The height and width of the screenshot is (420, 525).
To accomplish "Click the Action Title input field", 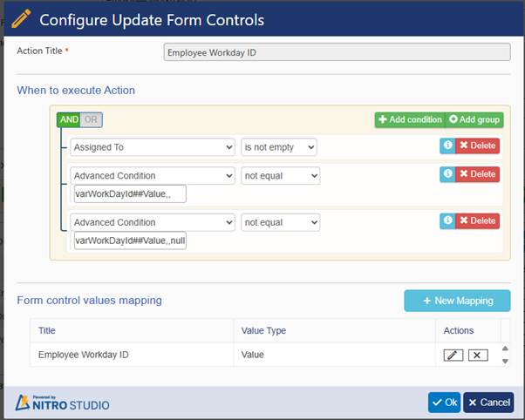I will (337, 52).
